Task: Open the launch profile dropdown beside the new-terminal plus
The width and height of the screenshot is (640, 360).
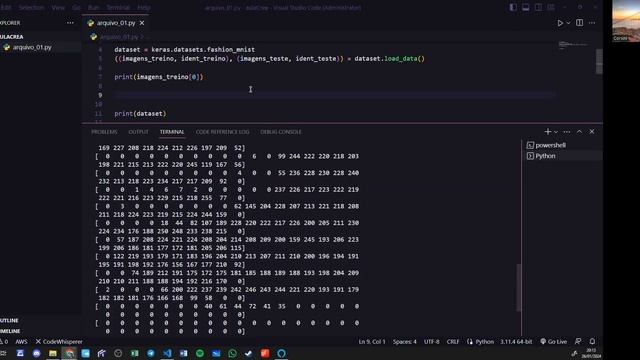Action: 556,132
